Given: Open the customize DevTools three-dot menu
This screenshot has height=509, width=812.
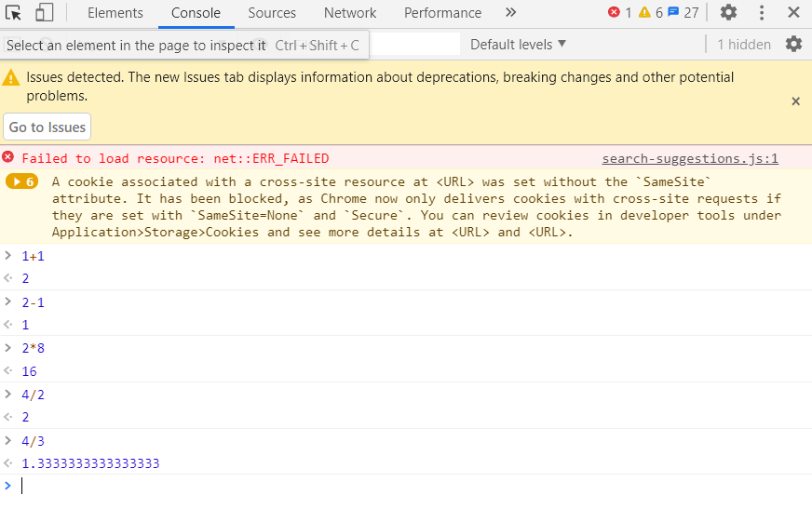Looking at the screenshot, I should coord(762,13).
